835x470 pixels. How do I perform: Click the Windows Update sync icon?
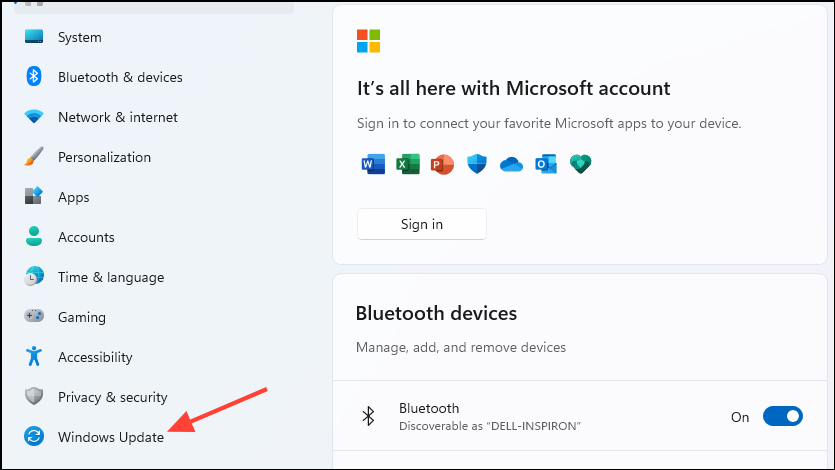[34, 436]
